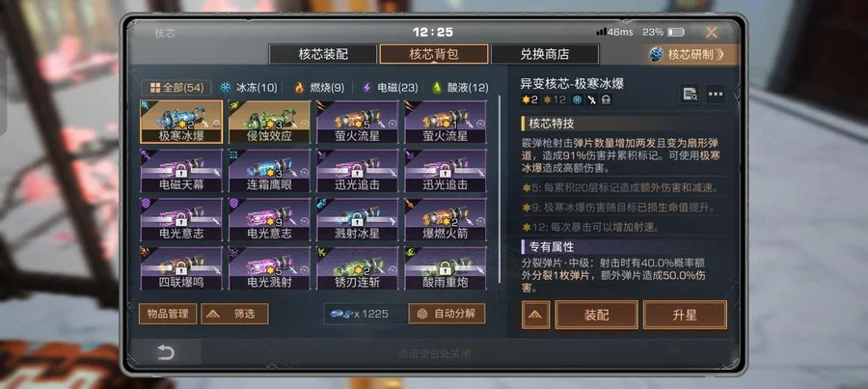The width and height of the screenshot is (868, 389).
Task: Click the back arrow icon at bottom left
Action: 166,352
